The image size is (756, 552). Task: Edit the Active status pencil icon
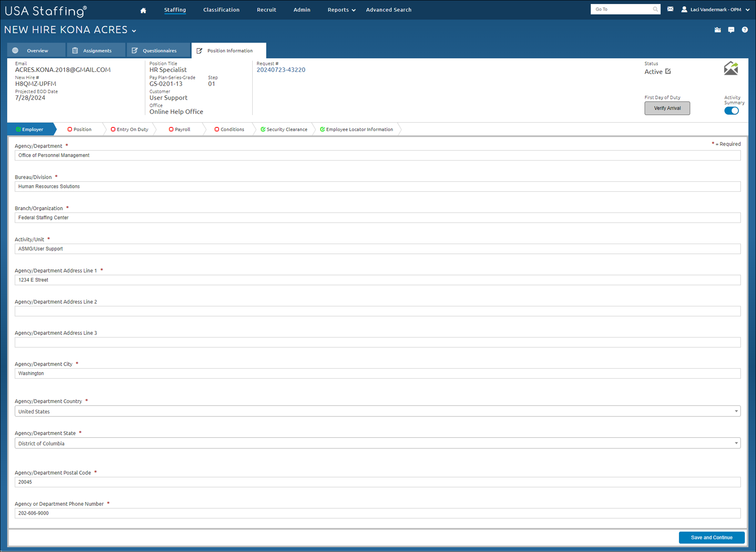[668, 71]
